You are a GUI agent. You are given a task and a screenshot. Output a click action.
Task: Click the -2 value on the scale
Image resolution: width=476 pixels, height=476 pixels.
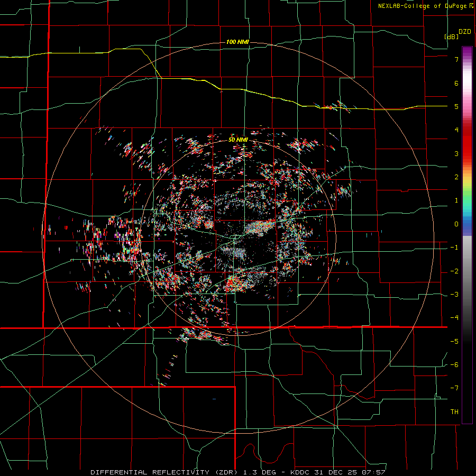point(454,271)
